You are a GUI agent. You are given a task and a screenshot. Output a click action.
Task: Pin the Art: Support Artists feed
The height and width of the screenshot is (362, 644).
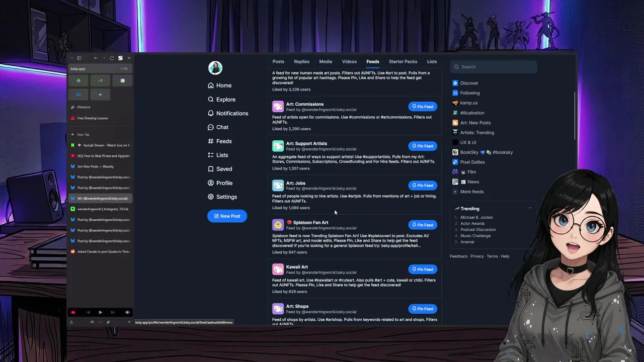tap(423, 146)
